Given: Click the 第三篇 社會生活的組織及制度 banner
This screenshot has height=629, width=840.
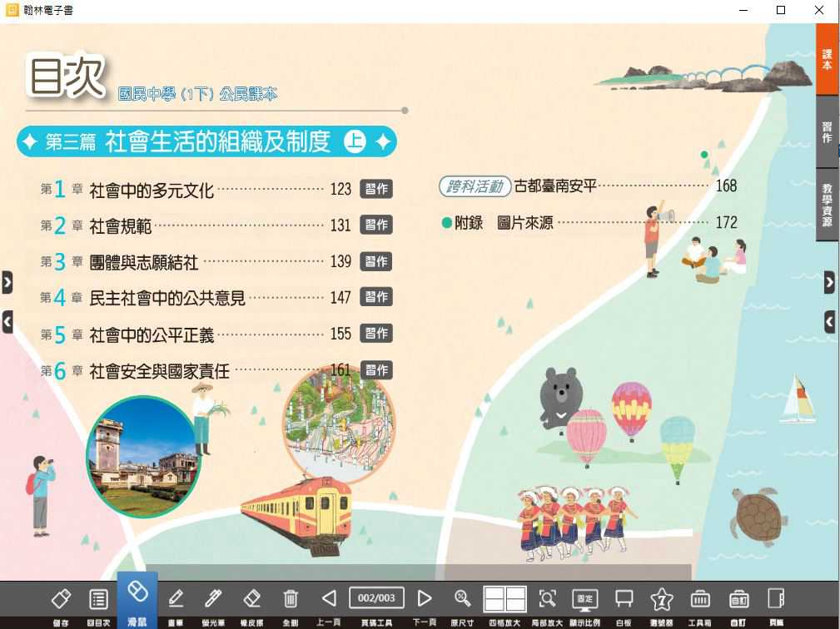Looking at the screenshot, I should point(206,142).
